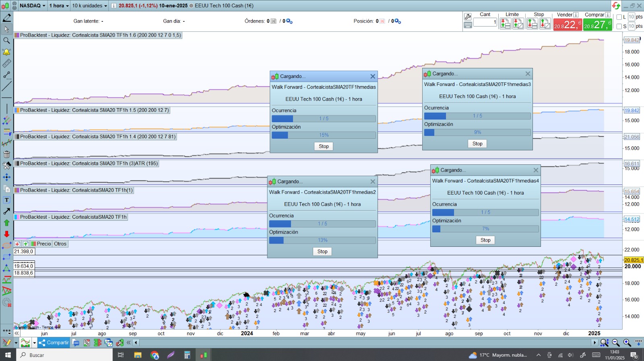Image resolution: width=644 pixels, height=361 pixels.
Task: Place a red down arrow marker
Action: pyautogui.click(x=7, y=234)
